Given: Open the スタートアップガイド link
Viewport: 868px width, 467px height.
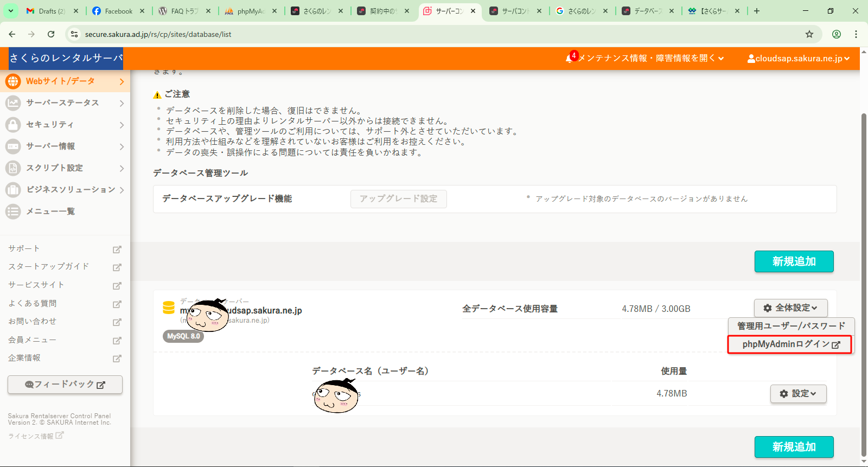Looking at the screenshot, I should point(48,266).
